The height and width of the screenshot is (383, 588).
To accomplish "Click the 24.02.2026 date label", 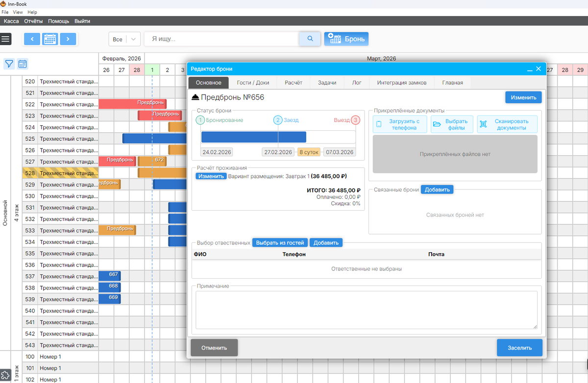I will click(x=217, y=152).
